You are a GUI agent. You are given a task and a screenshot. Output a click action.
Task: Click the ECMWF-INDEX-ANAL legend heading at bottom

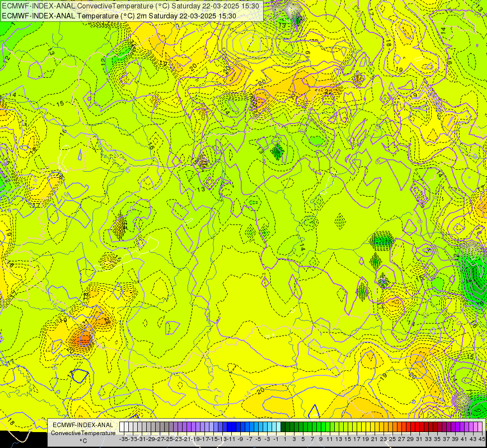click(x=83, y=425)
